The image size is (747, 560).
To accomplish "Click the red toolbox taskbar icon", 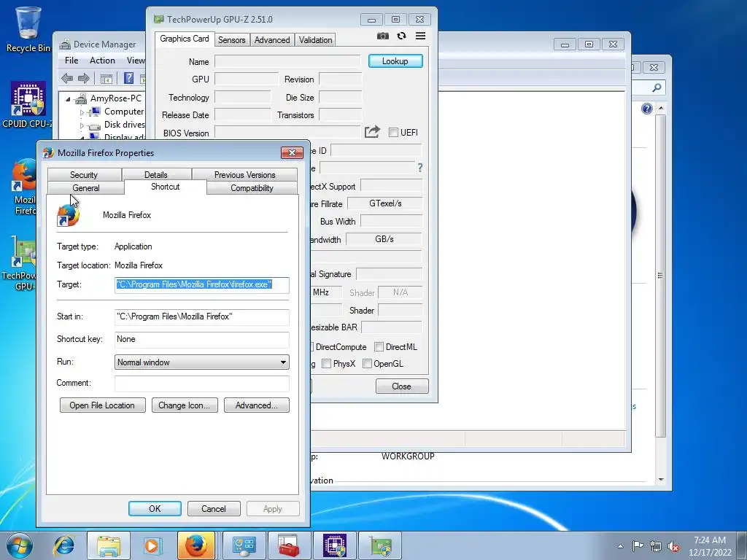I will click(x=289, y=545).
